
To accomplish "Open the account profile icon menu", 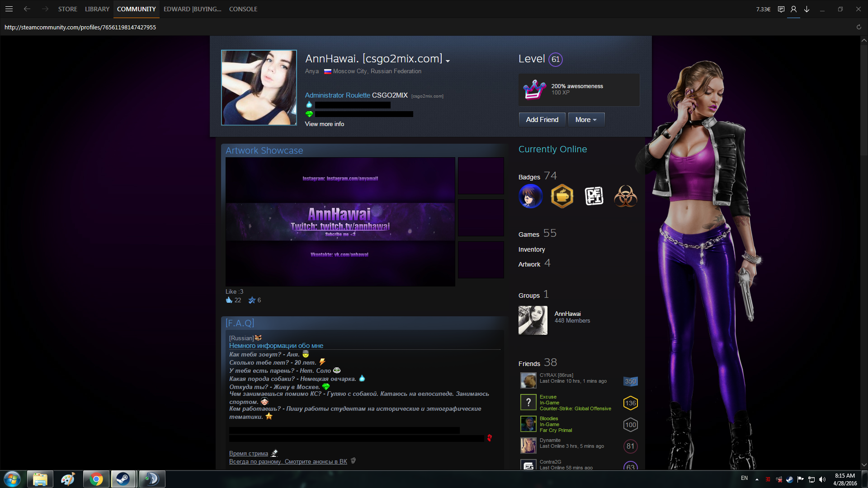I will (793, 9).
